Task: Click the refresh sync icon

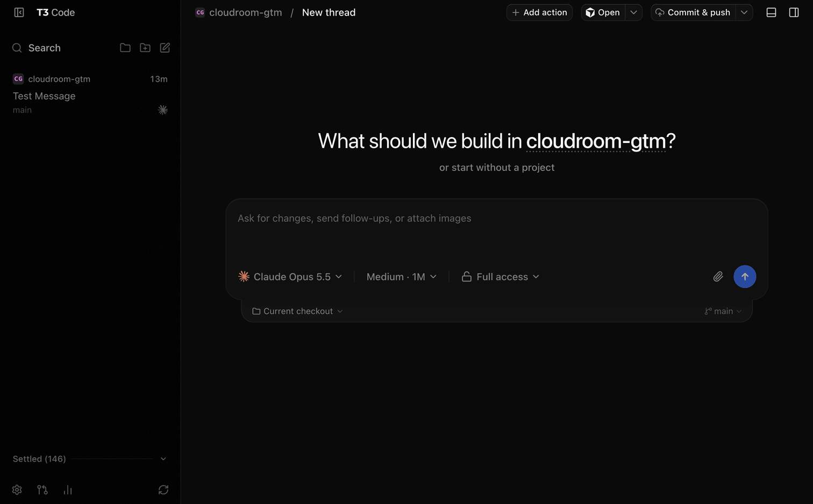Action: (163, 489)
